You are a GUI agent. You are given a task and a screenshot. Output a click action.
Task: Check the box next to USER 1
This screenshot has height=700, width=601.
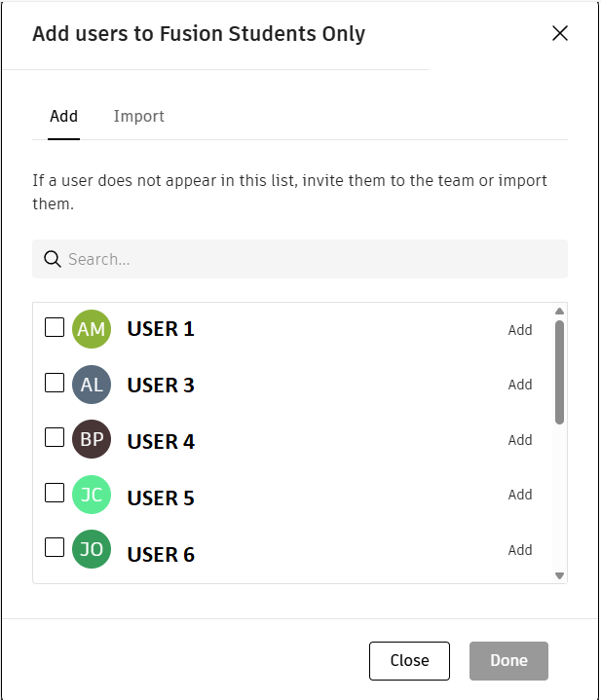[x=55, y=327]
